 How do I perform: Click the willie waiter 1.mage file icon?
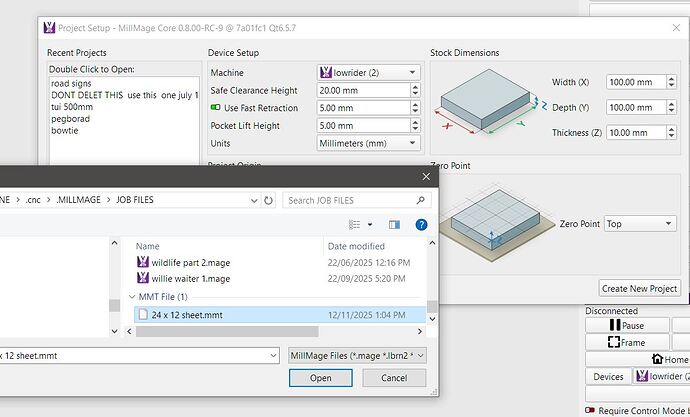[142, 278]
